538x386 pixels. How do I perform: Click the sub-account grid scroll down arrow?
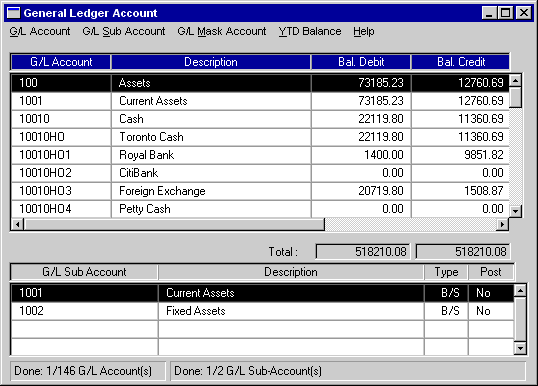(x=520, y=348)
